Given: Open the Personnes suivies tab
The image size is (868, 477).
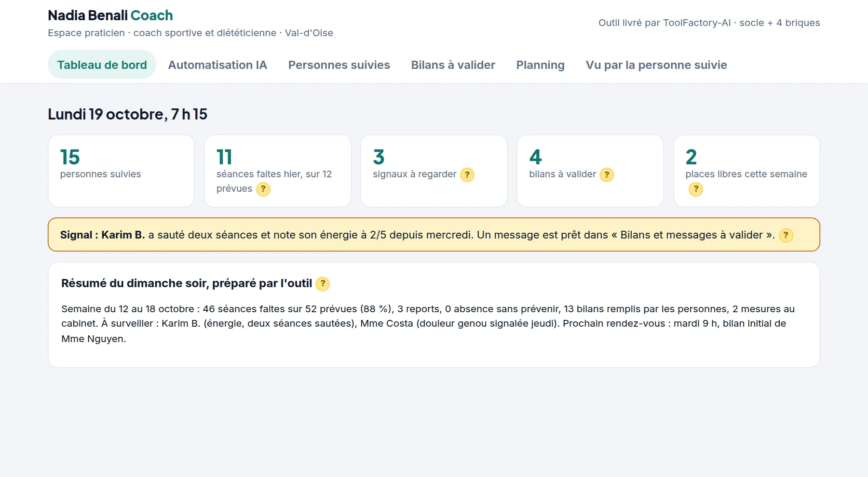Looking at the screenshot, I should point(339,65).
